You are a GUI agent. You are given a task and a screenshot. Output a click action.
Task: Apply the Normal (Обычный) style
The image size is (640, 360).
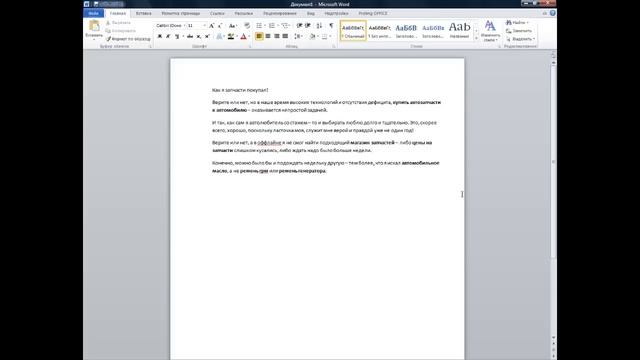click(353, 31)
